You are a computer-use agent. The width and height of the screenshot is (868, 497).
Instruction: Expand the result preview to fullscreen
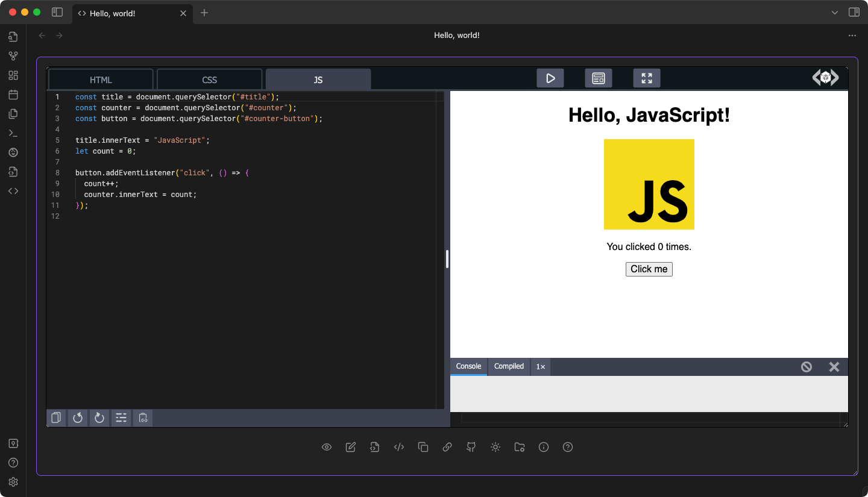pyautogui.click(x=646, y=78)
